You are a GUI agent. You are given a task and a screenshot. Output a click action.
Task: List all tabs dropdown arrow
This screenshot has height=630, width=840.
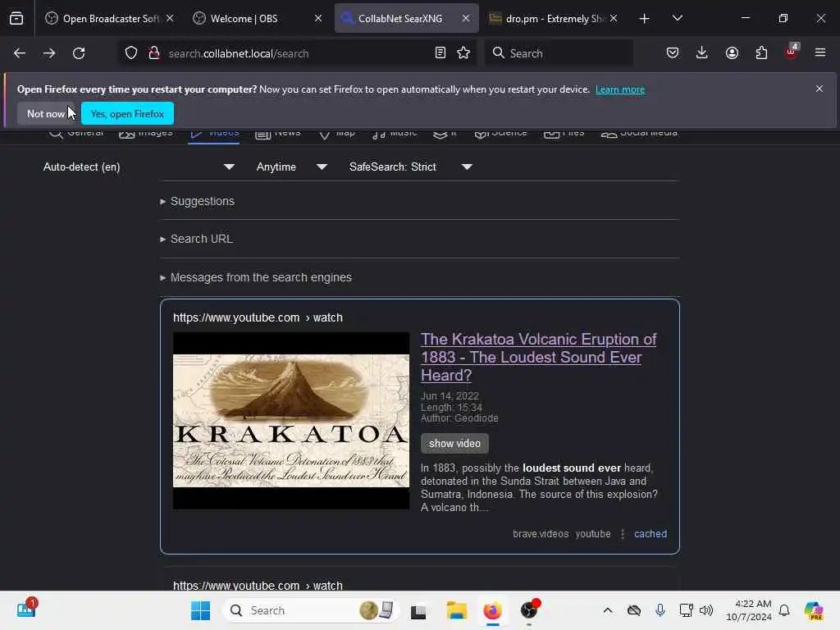(x=677, y=18)
